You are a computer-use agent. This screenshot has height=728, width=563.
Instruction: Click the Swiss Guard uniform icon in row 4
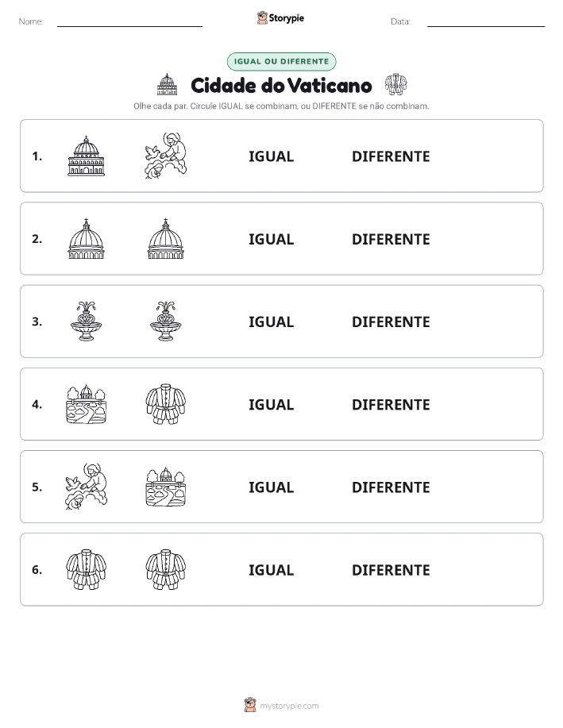pos(165,404)
